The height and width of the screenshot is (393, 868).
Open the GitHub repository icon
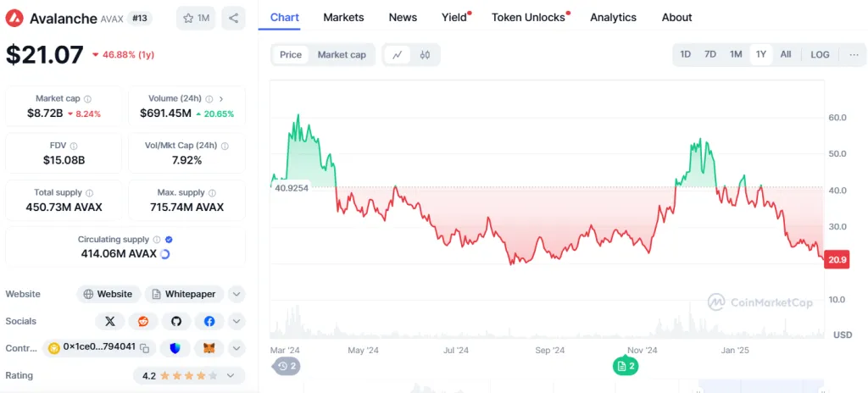tap(175, 321)
